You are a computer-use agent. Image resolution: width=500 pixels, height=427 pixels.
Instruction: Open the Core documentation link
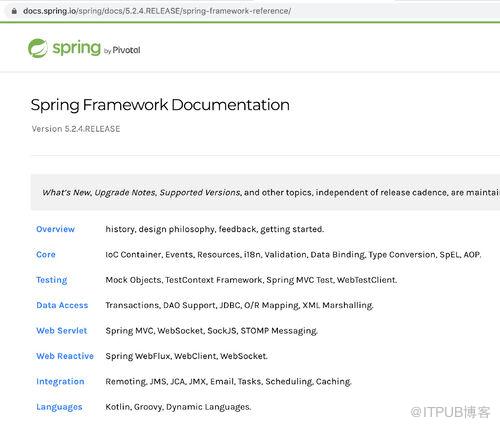pos(46,254)
